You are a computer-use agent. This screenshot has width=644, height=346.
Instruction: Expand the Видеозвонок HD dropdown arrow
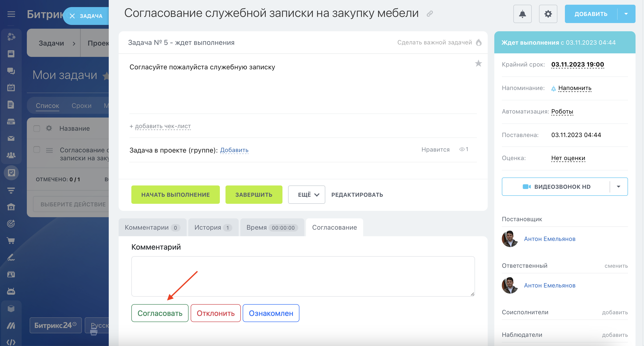pos(618,187)
